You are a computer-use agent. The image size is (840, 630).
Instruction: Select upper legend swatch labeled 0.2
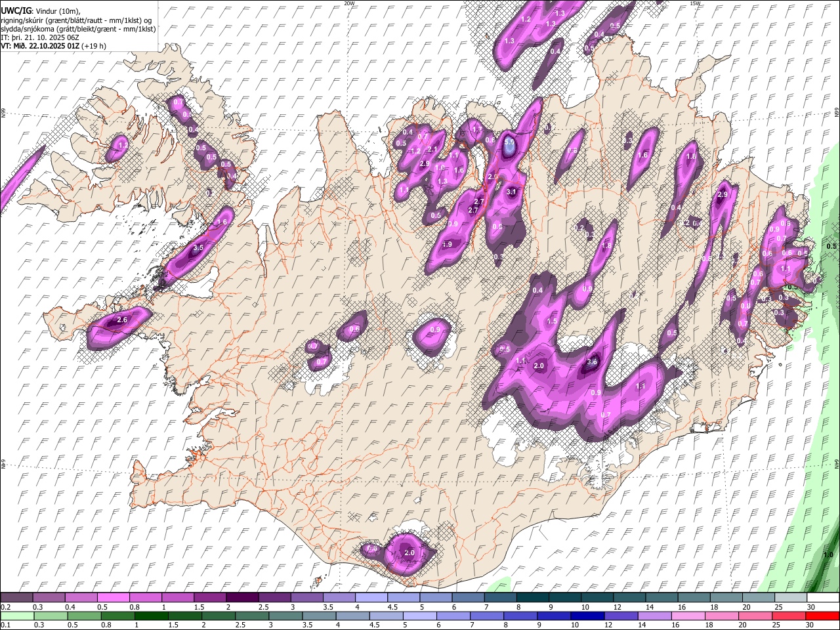point(16,597)
